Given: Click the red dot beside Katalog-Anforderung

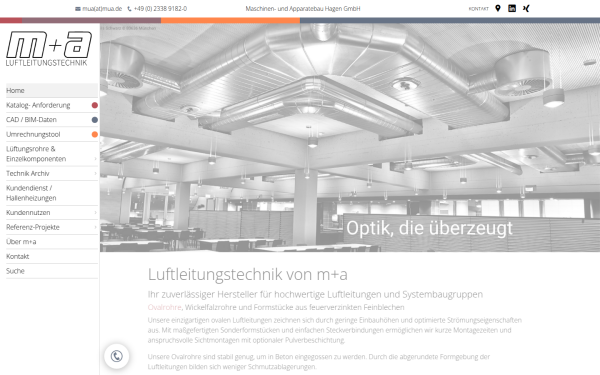Looking at the screenshot, I should [95, 105].
